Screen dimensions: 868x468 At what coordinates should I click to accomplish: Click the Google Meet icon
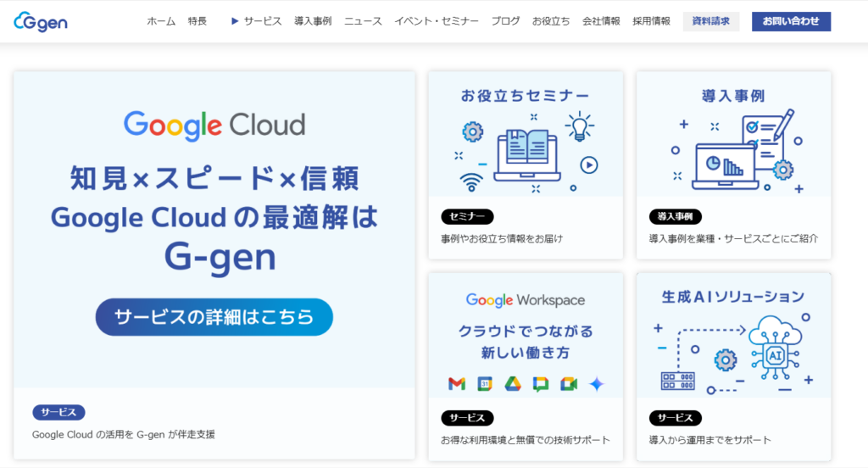pos(568,384)
